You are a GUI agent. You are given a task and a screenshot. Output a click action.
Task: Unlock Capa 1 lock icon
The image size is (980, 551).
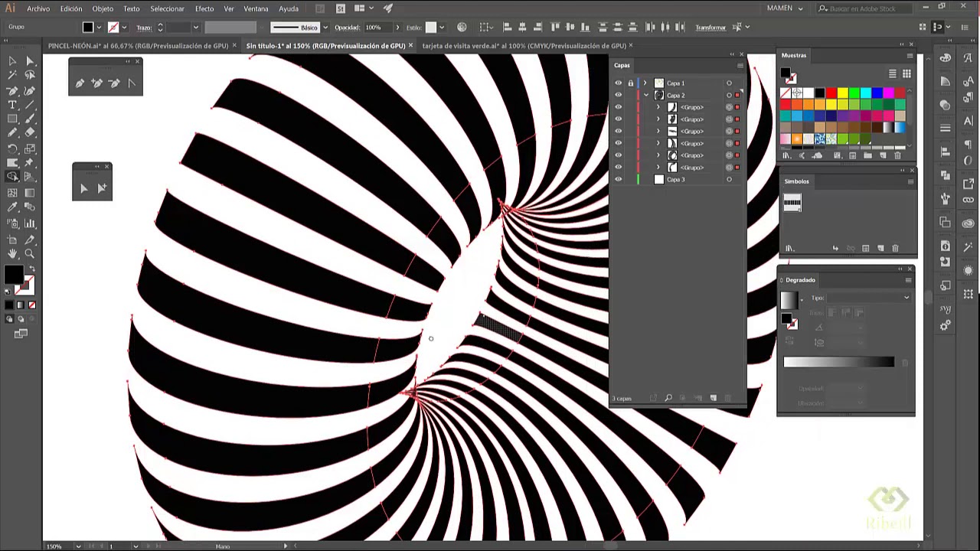(631, 83)
